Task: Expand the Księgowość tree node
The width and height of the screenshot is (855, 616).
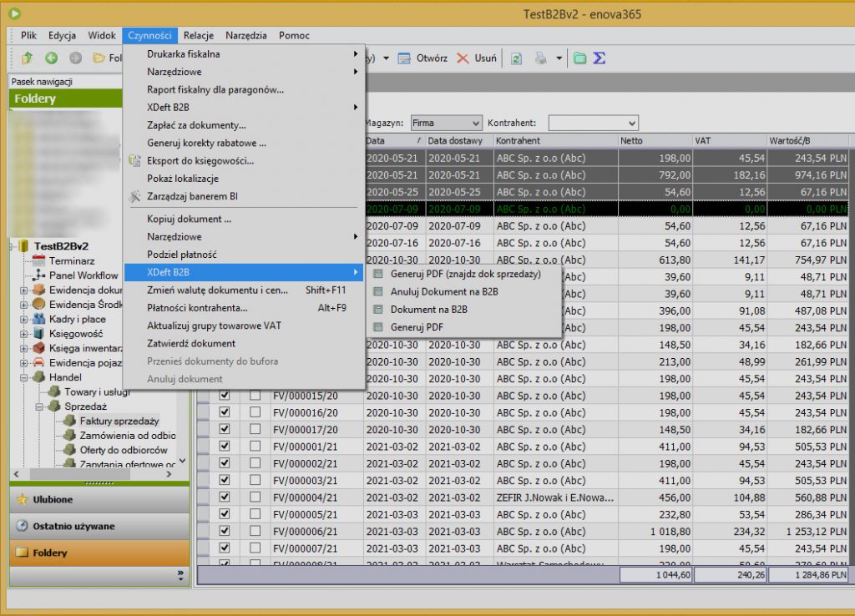Action: point(23,333)
